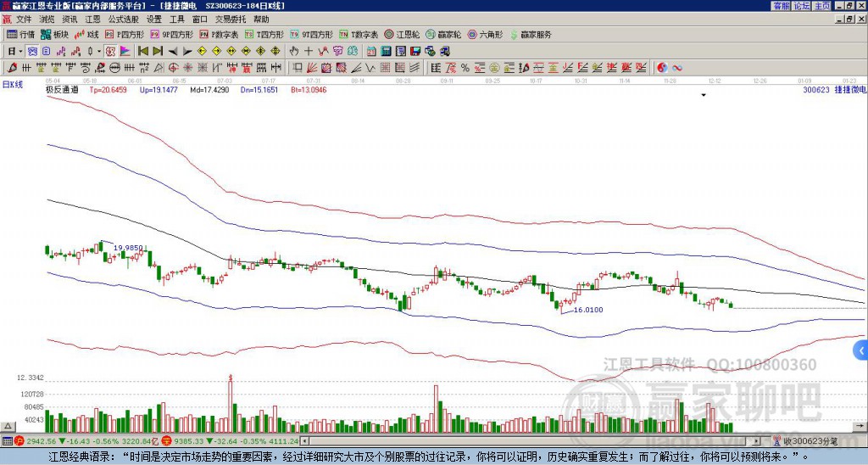This screenshot has height=465, width=868.
Task: Click the right arrow at chart bottom right
Action: [x=860, y=426]
